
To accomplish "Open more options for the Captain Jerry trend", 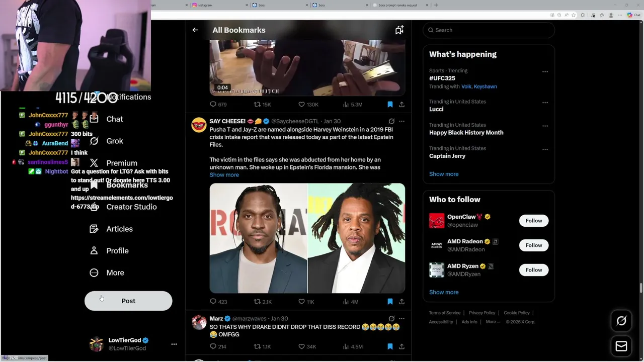I will tap(545, 149).
